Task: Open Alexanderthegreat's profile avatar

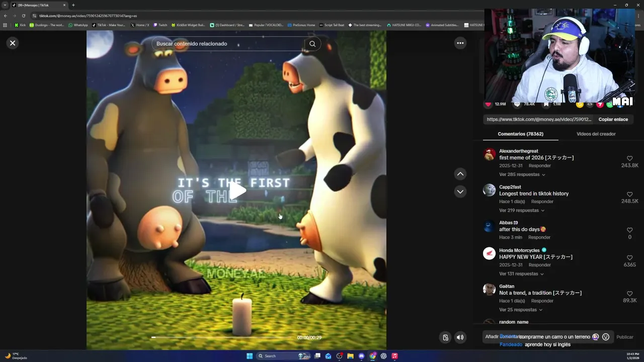Action: point(489,154)
